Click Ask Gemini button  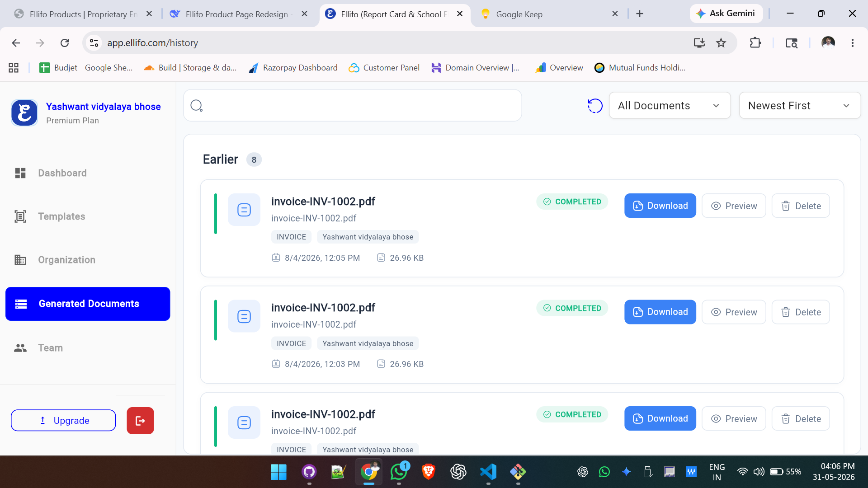click(726, 14)
